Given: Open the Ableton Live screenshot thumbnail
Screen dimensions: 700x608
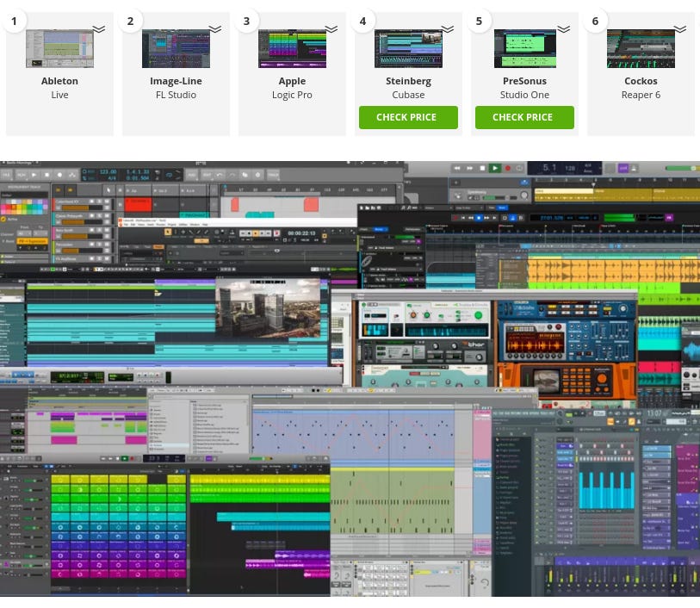Looking at the screenshot, I should (x=59, y=49).
